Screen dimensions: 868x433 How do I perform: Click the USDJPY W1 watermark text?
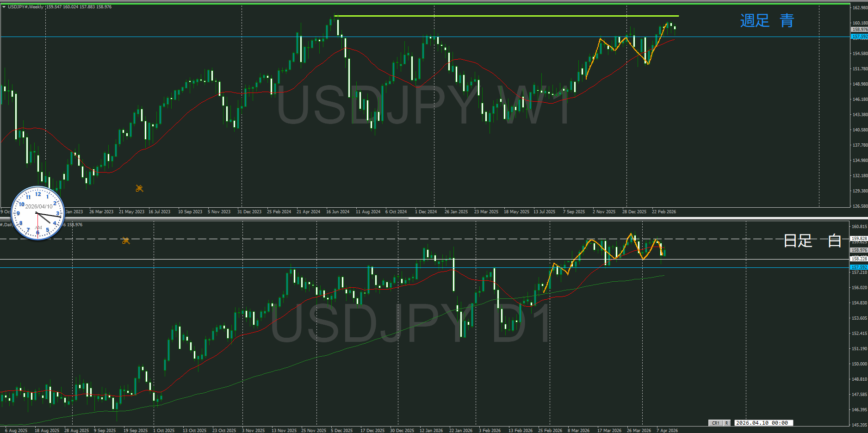tap(423, 106)
